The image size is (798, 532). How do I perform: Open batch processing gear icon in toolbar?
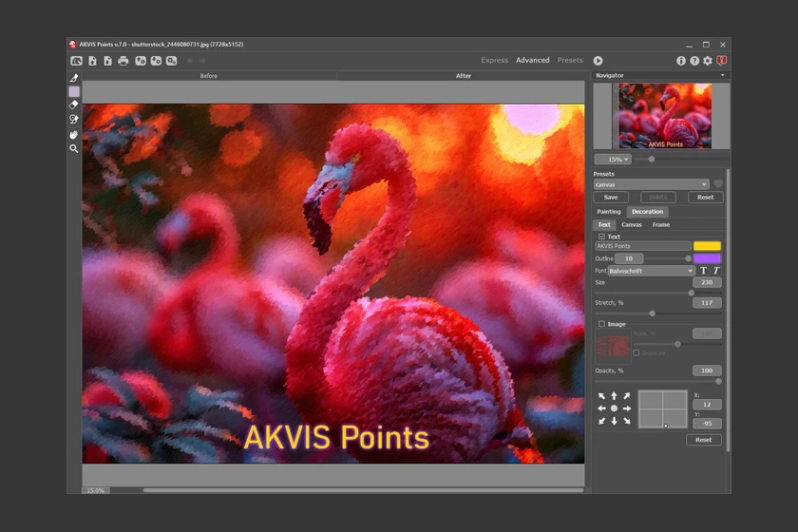click(x=172, y=61)
